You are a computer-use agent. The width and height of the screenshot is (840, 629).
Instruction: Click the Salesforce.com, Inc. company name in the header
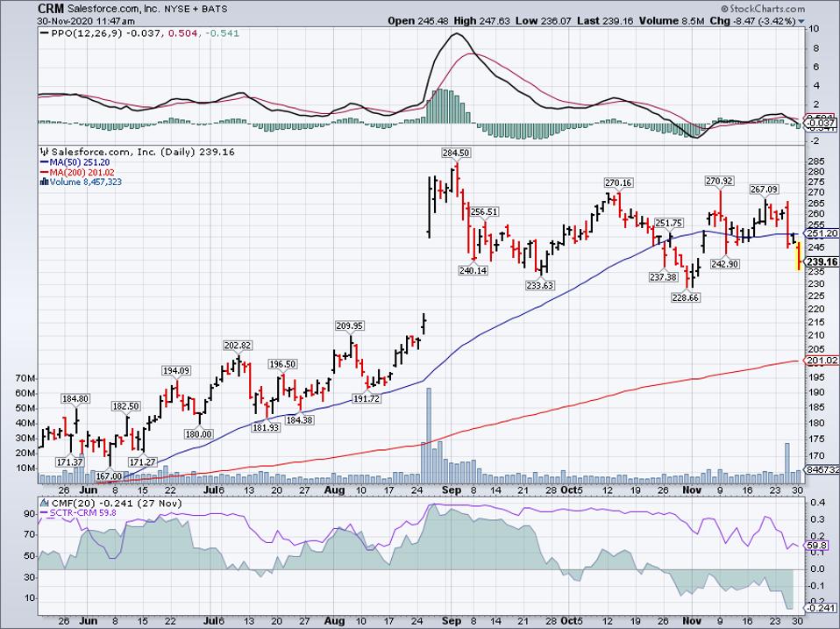[114, 9]
